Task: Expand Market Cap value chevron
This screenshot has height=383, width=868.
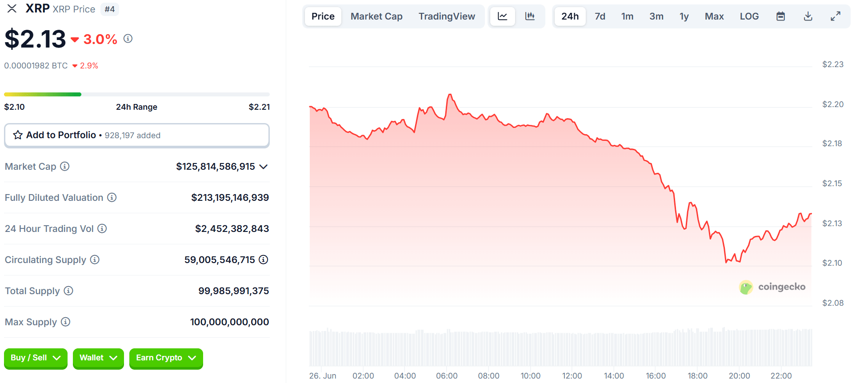Action: [264, 167]
